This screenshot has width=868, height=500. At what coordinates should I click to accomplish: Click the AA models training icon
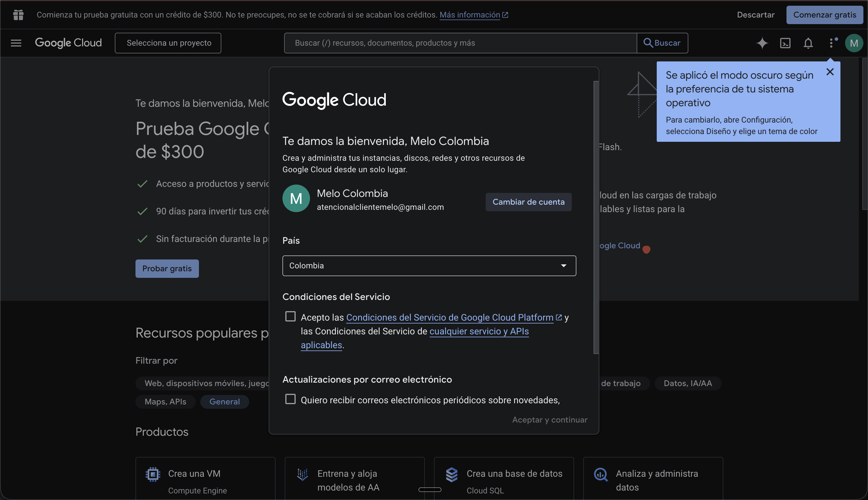pos(302,474)
